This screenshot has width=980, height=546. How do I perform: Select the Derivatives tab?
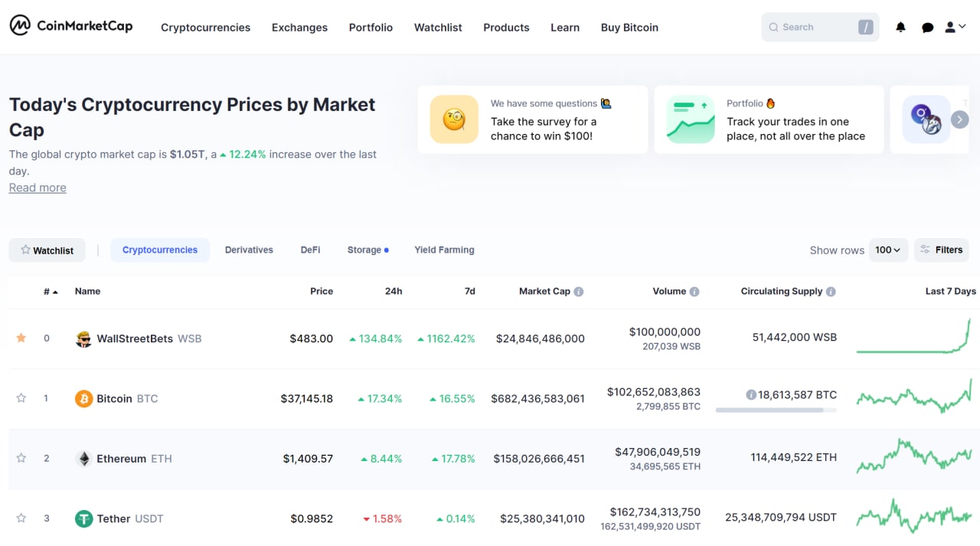(x=249, y=250)
